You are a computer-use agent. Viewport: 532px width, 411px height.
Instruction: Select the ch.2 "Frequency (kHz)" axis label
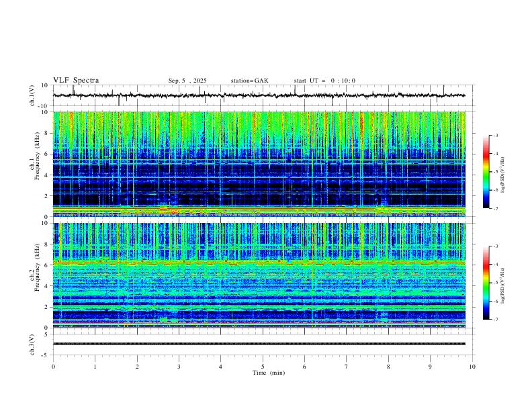click(37, 267)
